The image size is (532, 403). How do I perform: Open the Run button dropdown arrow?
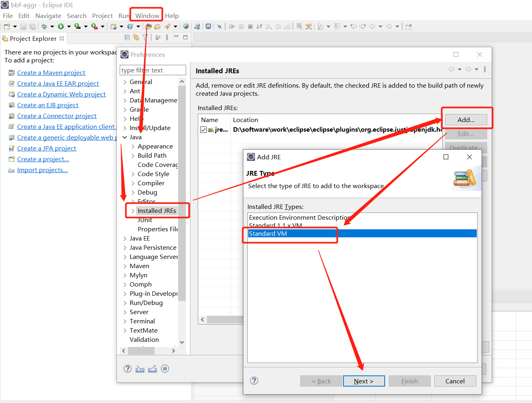coord(69,26)
